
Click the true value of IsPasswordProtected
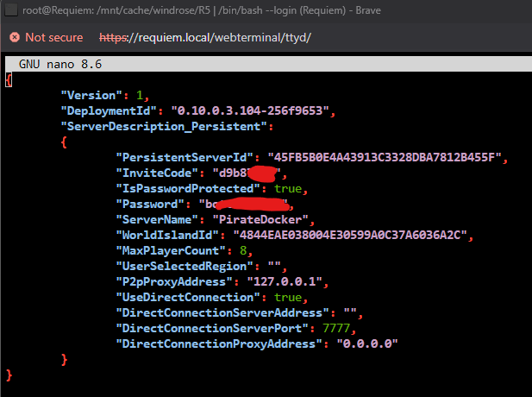tap(288, 188)
